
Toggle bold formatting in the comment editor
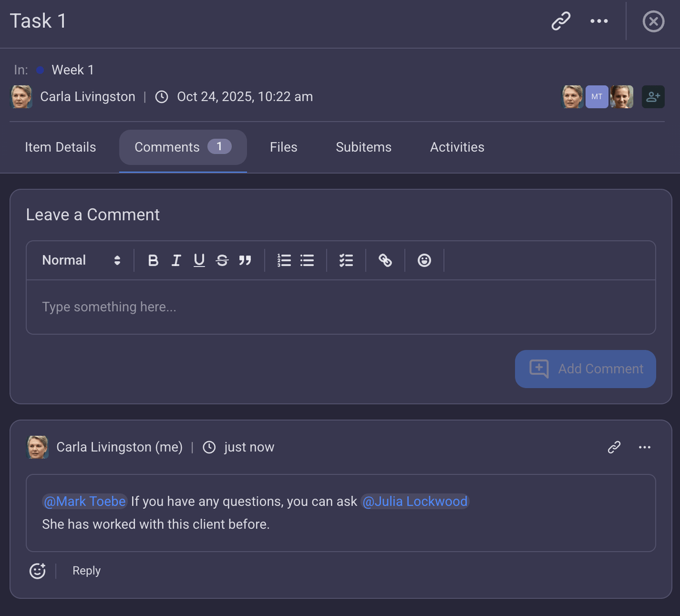coord(153,260)
